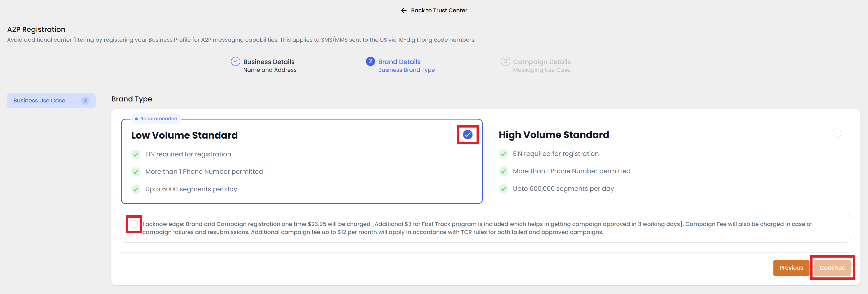Go to the Business Details step label

(269, 62)
